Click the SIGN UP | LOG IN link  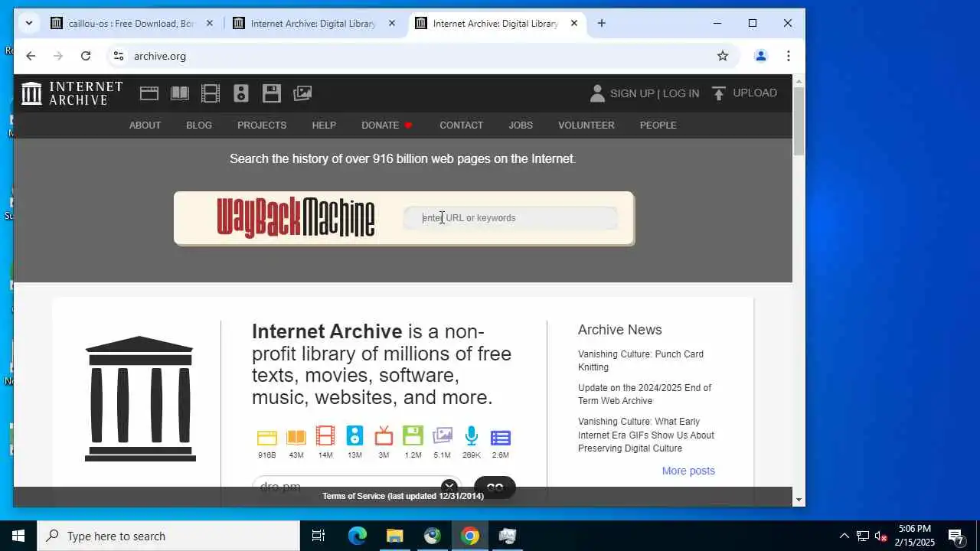coord(655,93)
